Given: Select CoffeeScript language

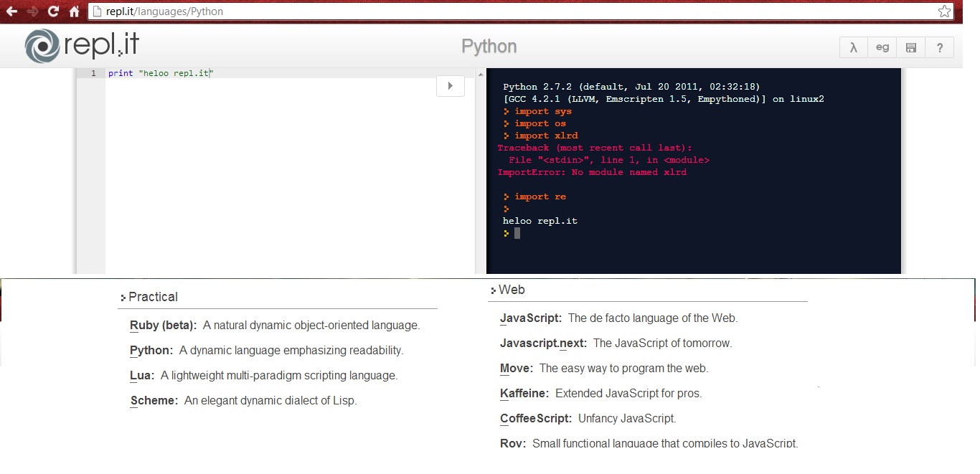Looking at the screenshot, I should [x=536, y=419].
